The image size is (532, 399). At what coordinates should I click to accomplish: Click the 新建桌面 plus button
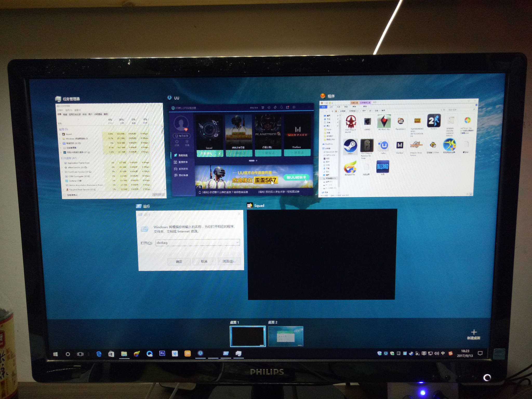tap(474, 334)
